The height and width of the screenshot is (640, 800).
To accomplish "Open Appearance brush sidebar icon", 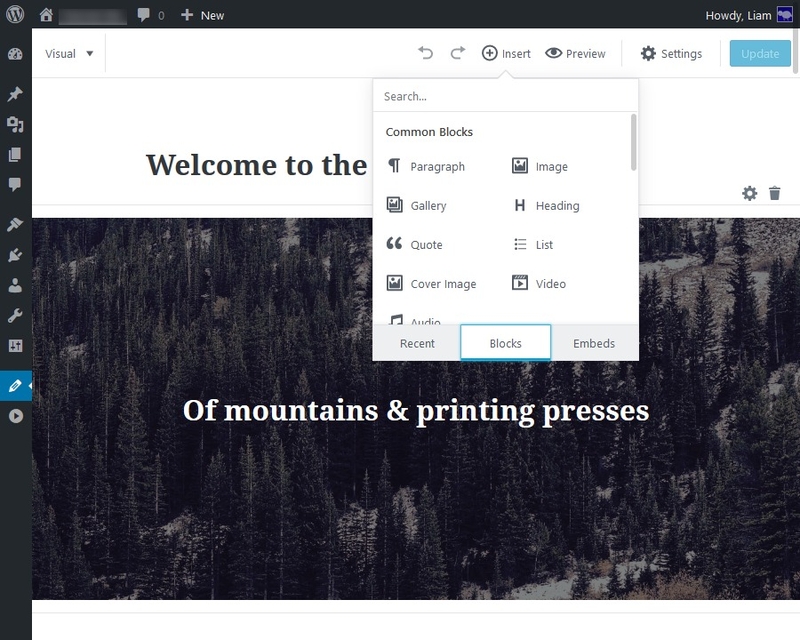I will point(15,224).
